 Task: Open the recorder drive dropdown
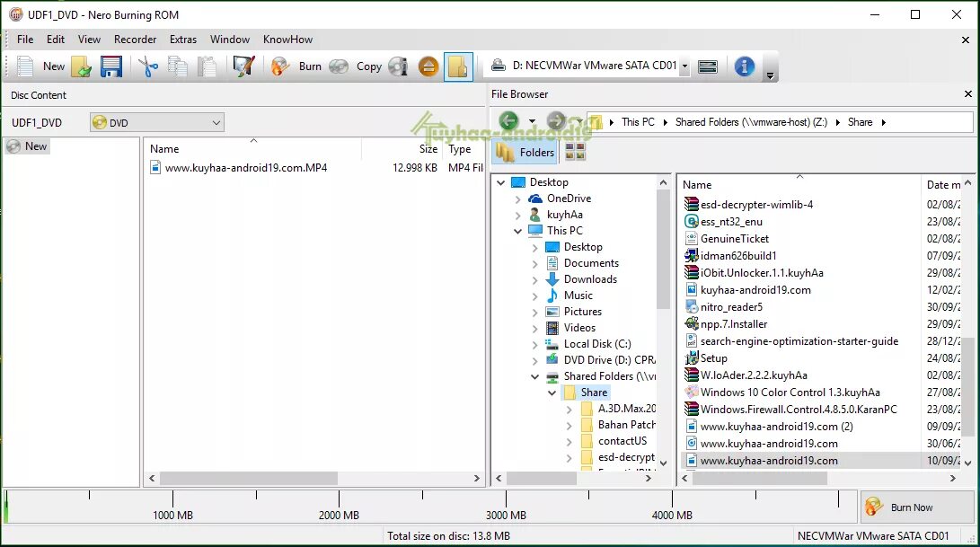(x=685, y=66)
